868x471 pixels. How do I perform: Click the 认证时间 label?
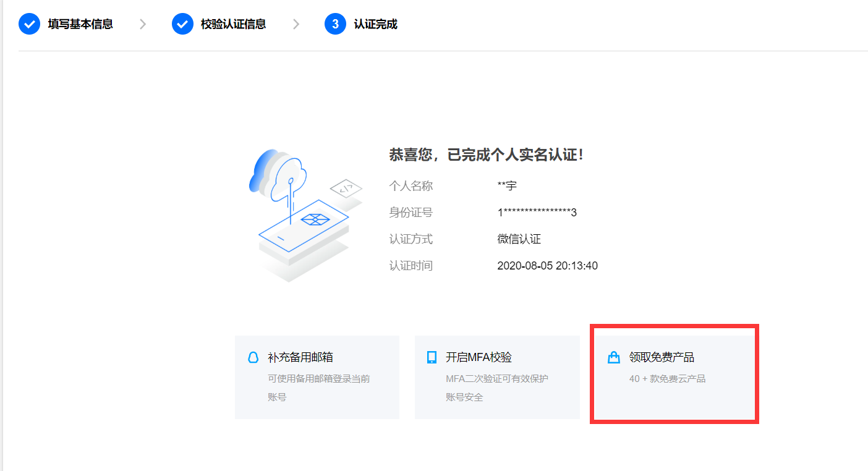[x=411, y=266]
